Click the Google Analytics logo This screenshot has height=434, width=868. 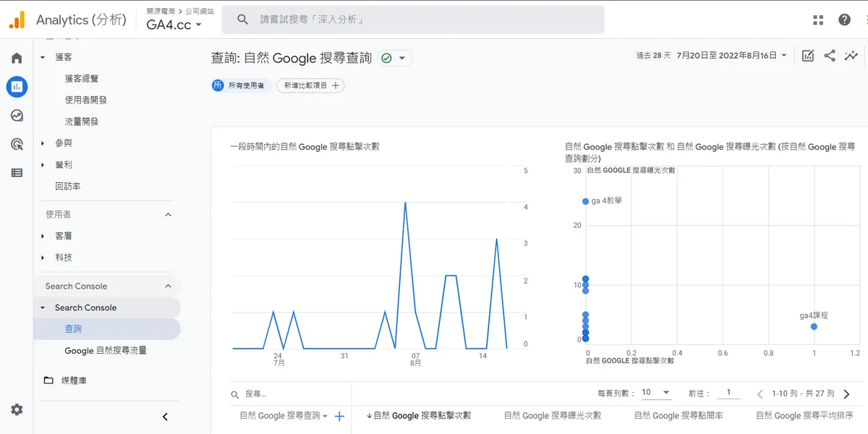(x=17, y=20)
